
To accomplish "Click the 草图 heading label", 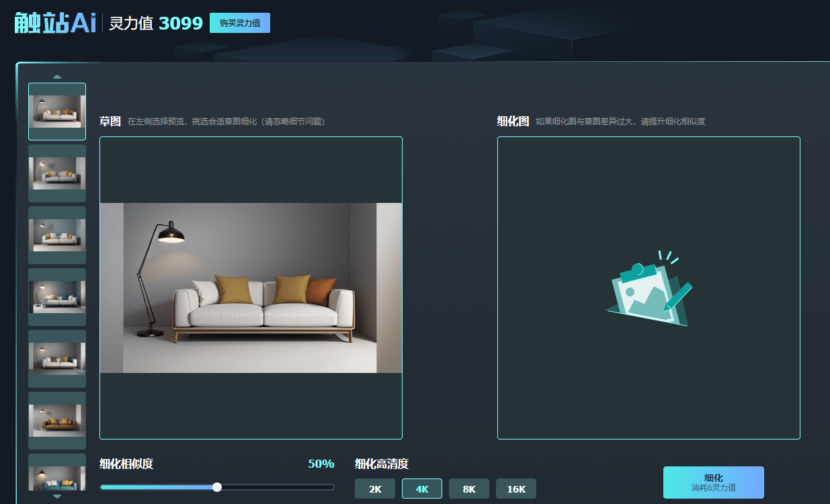I will pyautogui.click(x=110, y=121).
